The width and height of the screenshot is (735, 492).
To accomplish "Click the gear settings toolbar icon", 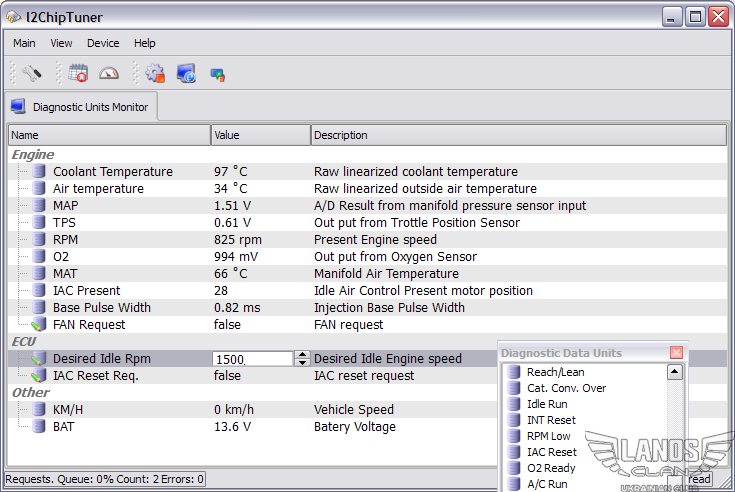I will point(155,73).
